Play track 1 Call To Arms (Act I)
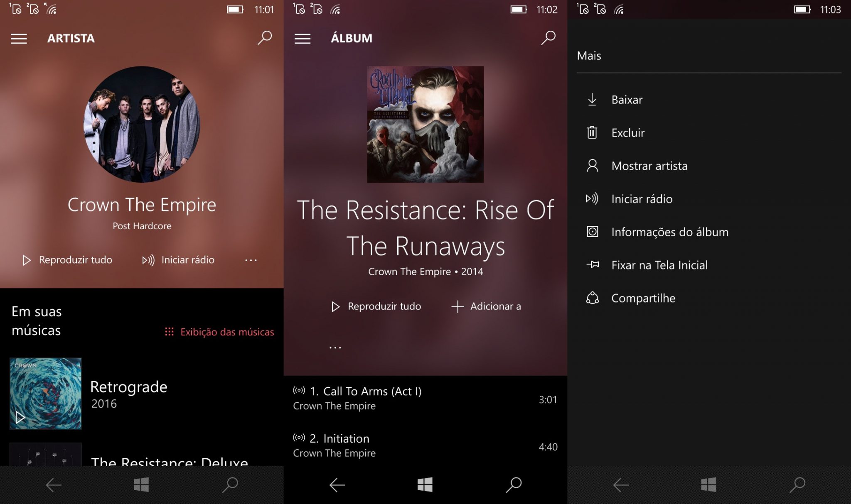 [425, 399]
